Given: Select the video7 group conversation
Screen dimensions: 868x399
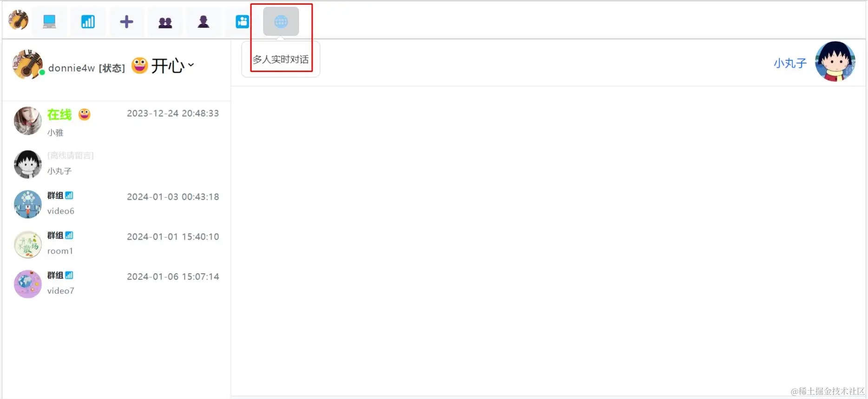Looking at the screenshot, I should 116,284.
